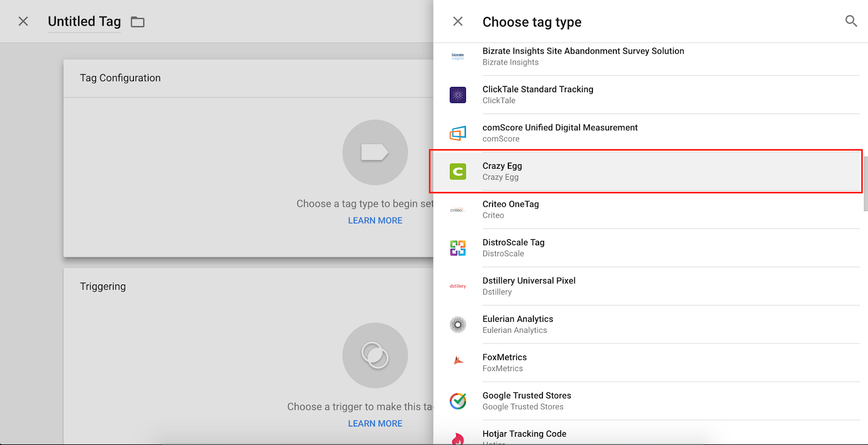
Task: Select the Bizrate Insights logo icon
Action: pyautogui.click(x=458, y=56)
